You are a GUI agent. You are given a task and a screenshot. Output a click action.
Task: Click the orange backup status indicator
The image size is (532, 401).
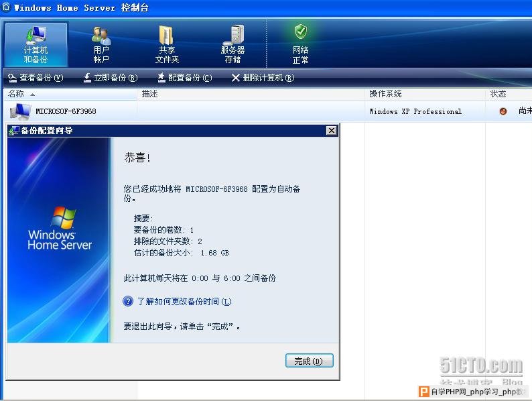503,111
